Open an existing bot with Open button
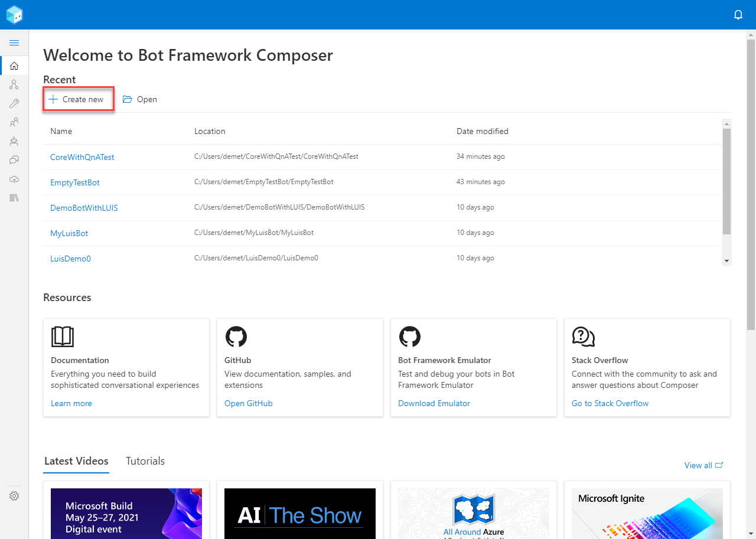Viewport: 756px width, 539px height. point(139,99)
